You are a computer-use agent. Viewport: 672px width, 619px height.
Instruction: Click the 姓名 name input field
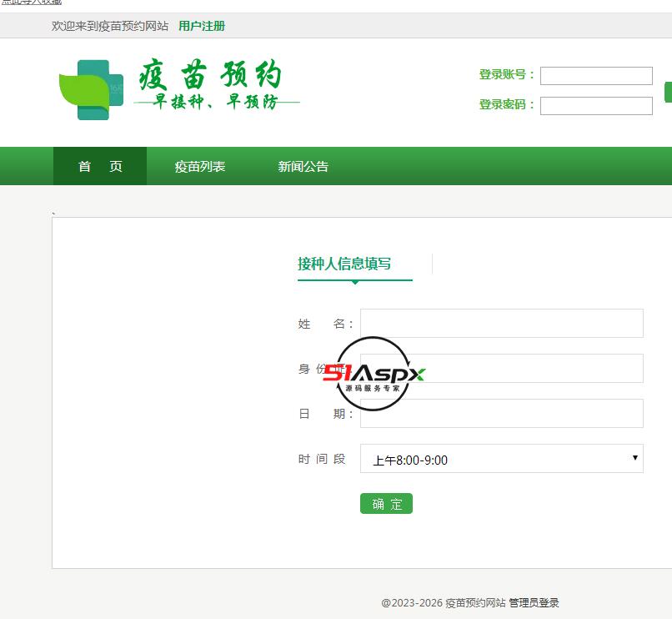coord(501,323)
